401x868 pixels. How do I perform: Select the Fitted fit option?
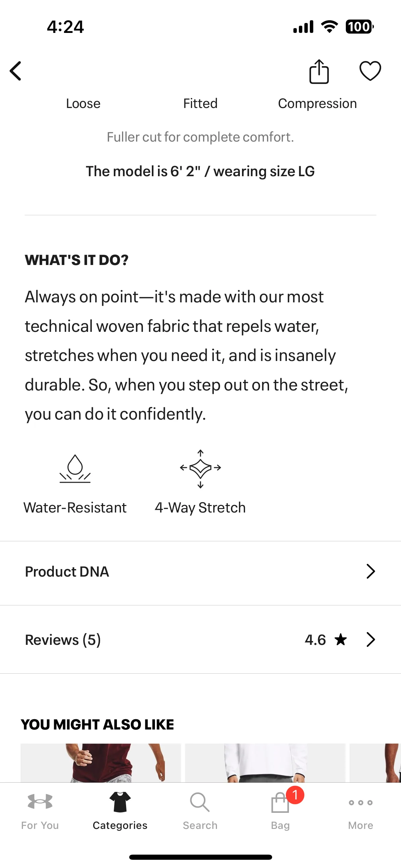coord(200,104)
